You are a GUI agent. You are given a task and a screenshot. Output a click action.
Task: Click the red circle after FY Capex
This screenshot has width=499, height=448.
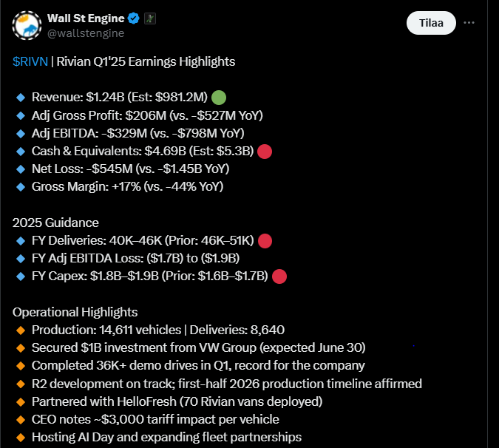tap(279, 276)
